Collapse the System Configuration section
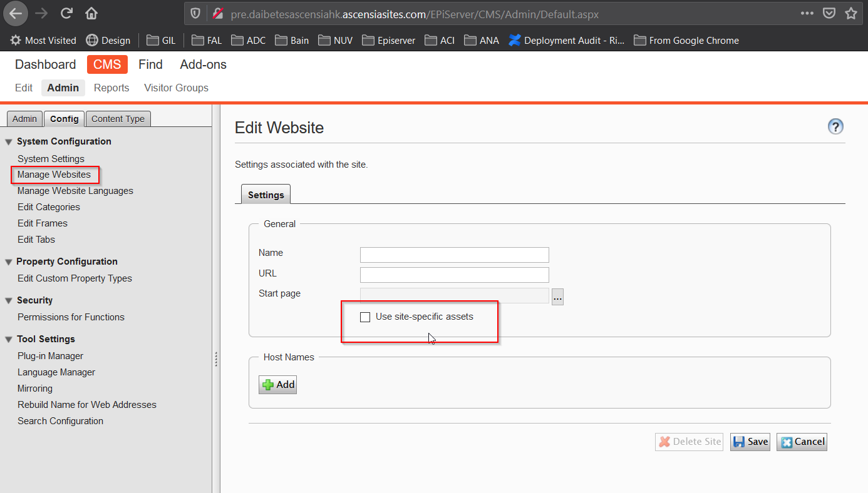 coord(9,142)
